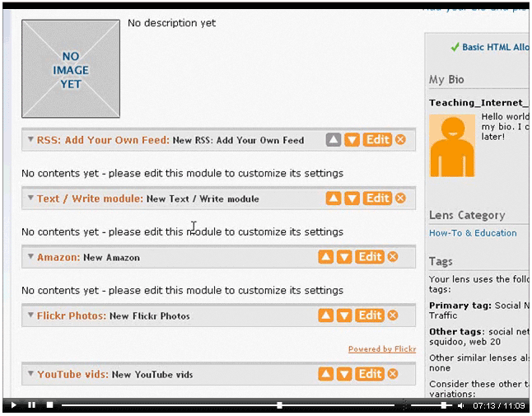The width and height of the screenshot is (532, 416).
Task: Click the Teaching_Internet username
Action: pos(478,103)
